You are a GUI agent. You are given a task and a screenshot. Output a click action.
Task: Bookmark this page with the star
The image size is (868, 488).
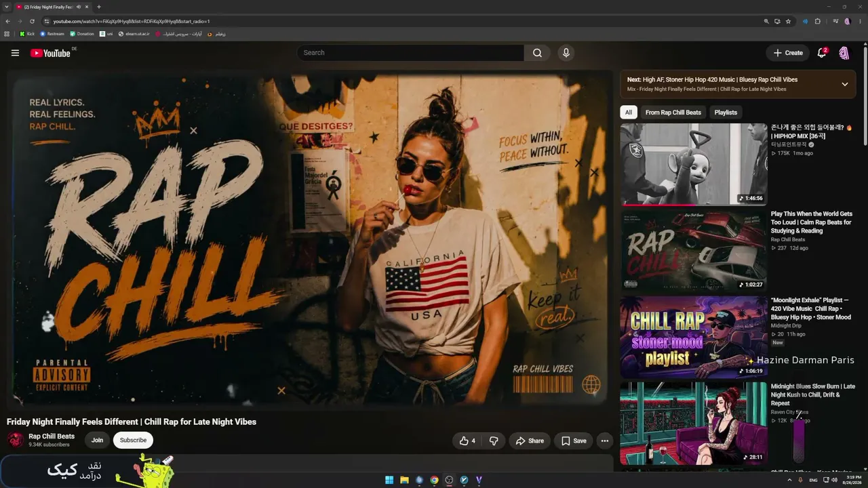pyautogui.click(x=788, y=21)
